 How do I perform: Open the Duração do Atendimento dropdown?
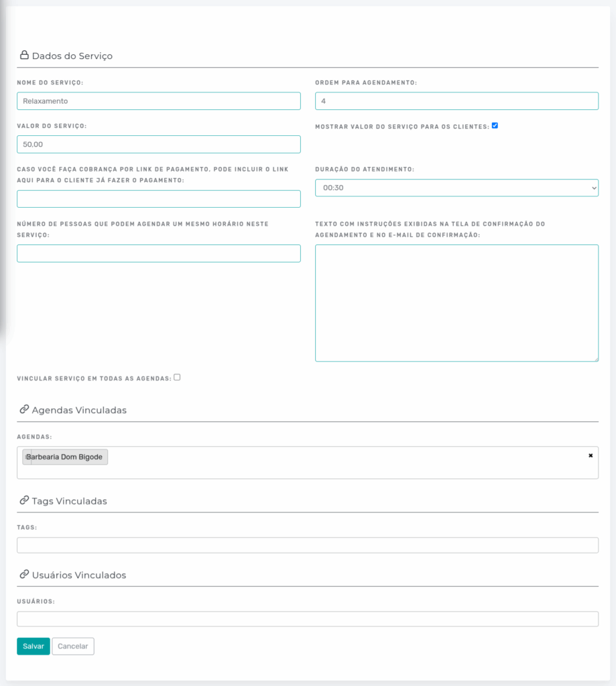coord(456,188)
